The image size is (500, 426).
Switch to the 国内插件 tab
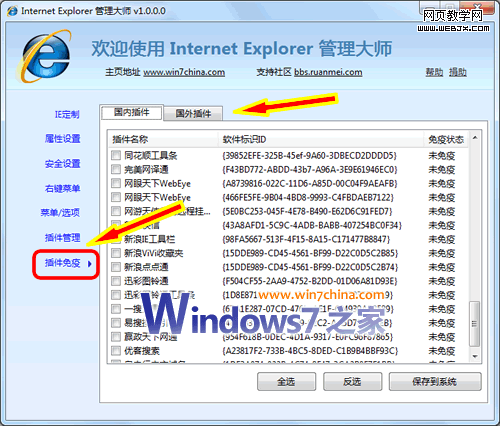pyautogui.click(x=132, y=112)
